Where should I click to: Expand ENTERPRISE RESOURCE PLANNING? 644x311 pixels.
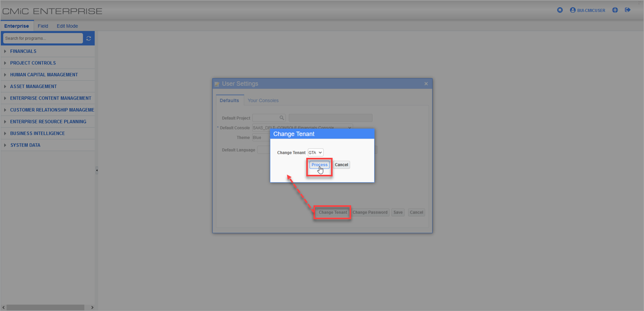coord(5,122)
